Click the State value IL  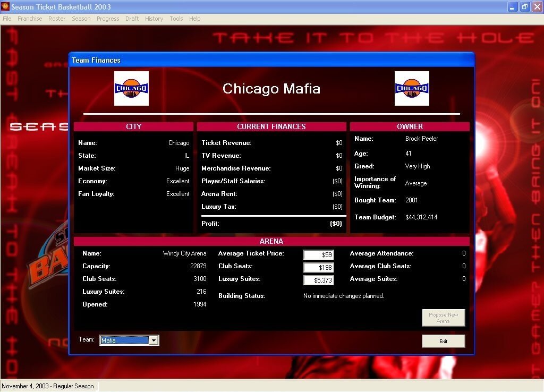click(186, 156)
